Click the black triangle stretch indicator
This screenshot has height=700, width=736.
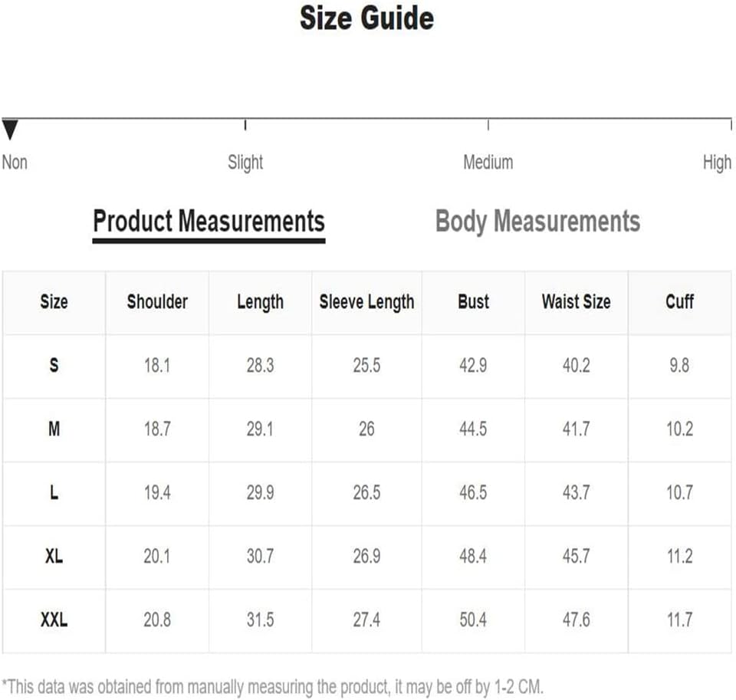[10, 130]
